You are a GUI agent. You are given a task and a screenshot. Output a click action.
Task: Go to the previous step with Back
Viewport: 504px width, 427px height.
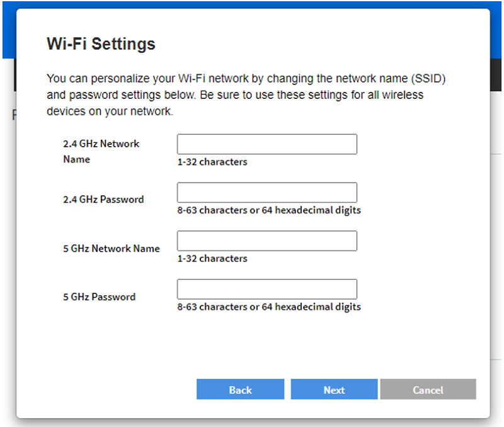(241, 389)
